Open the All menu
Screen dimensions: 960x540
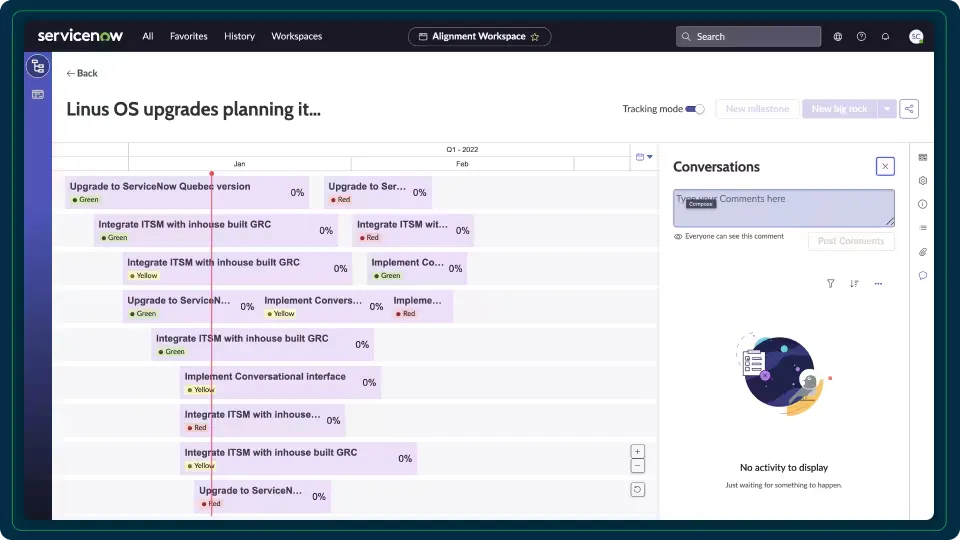pos(148,36)
